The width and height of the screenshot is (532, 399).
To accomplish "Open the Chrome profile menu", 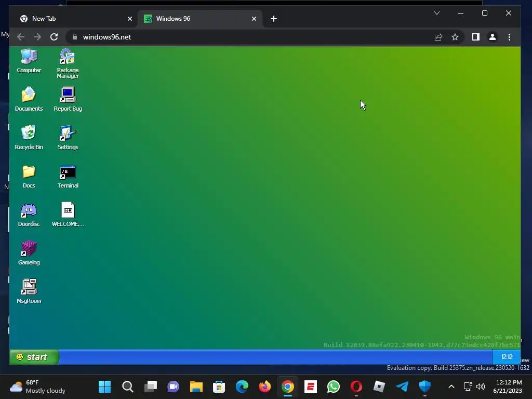I will (x=493, y=37).
